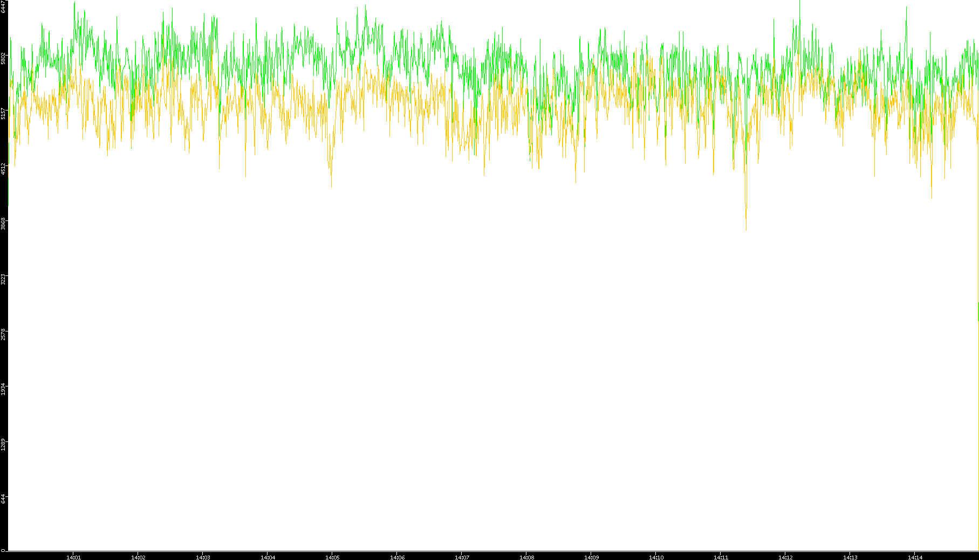Select the 3223 value axis label
The image size is (979, 560).
pos(4,279)
